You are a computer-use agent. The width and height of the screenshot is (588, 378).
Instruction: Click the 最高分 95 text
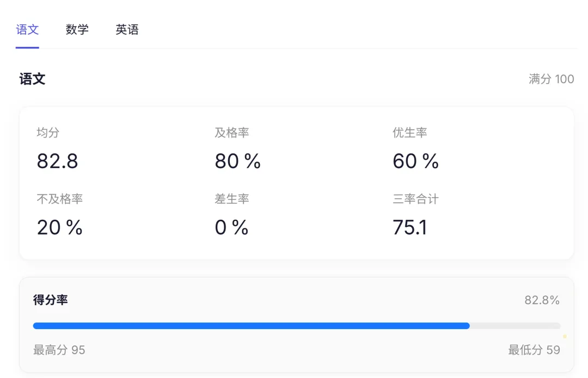point(59,350)
